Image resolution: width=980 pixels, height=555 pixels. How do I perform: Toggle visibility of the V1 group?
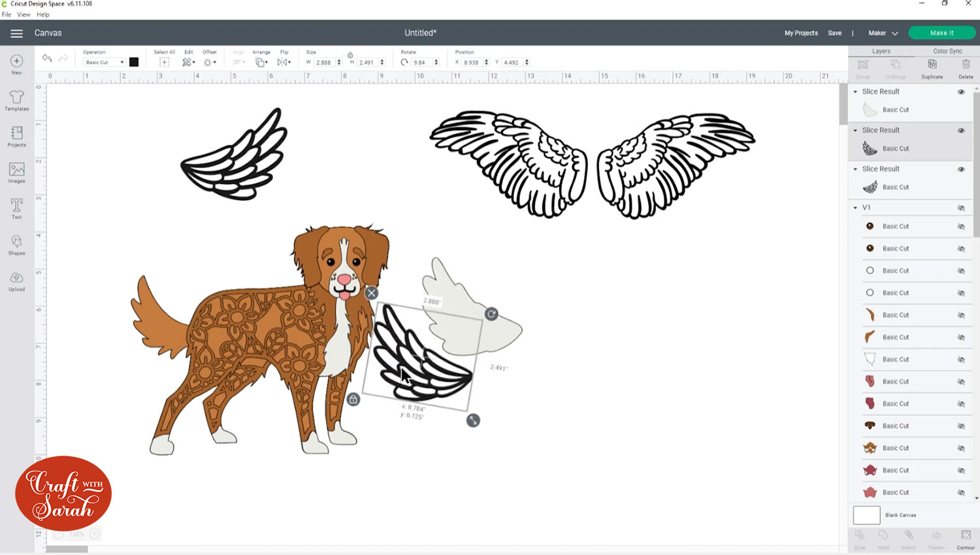click(961, 207)
